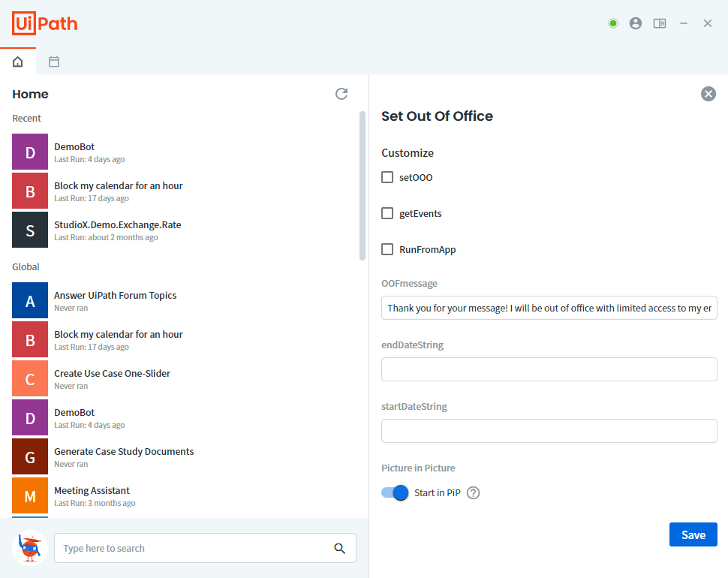Click the Customize section heading
Viewport: 728px width, 578px height.
coord(408,152)
